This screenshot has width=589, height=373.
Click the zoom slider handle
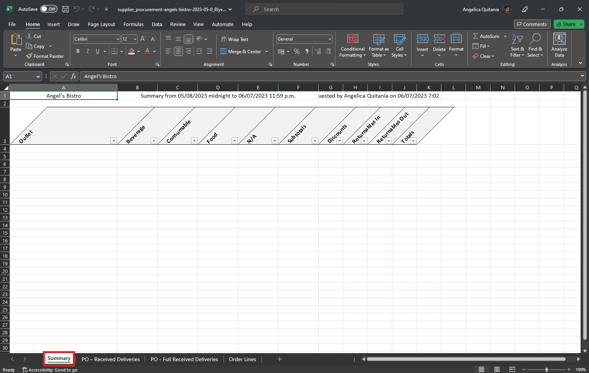(x=547, y=370)
